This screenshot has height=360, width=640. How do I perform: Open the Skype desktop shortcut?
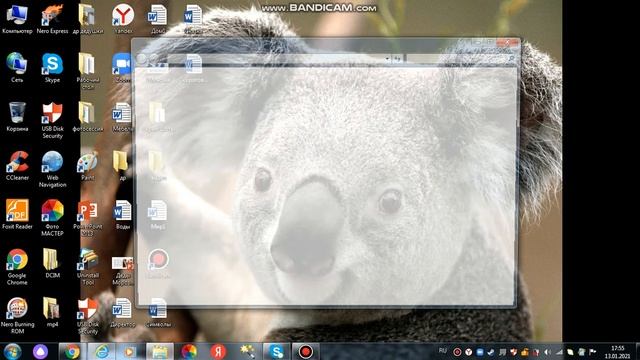click(52, 68)
